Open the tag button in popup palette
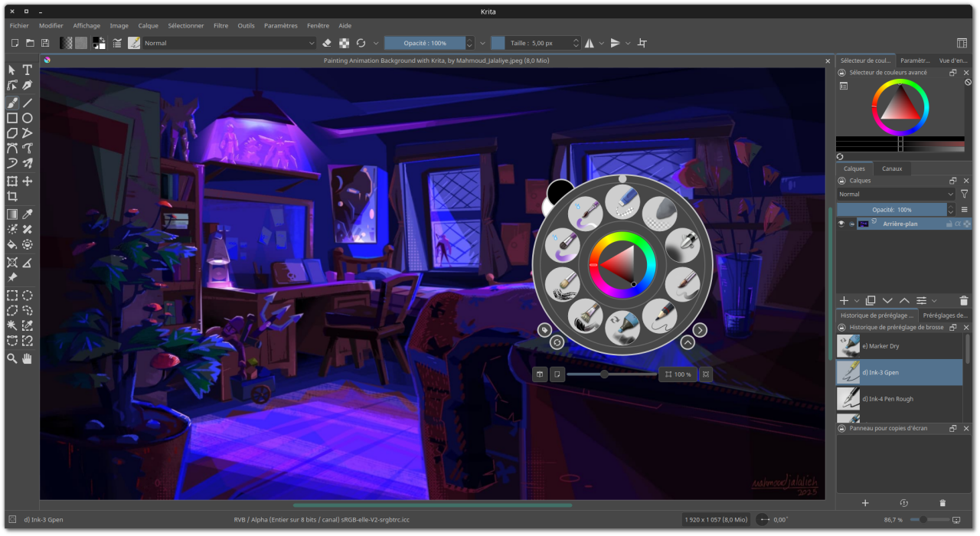 (544, 330)
